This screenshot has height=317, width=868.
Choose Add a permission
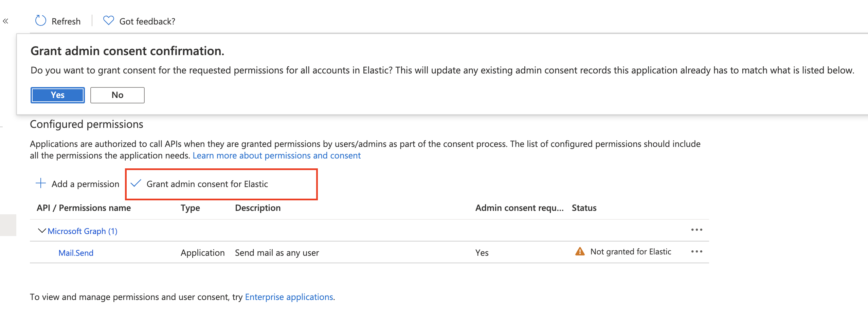85,184
